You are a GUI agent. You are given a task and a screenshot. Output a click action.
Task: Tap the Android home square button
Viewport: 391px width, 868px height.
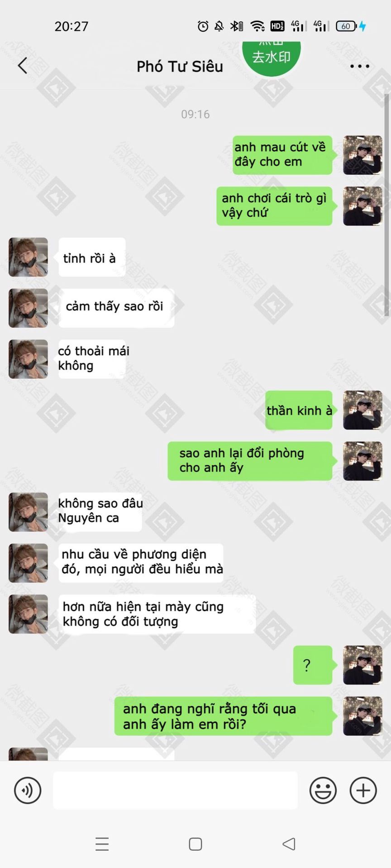pos(195,844)
